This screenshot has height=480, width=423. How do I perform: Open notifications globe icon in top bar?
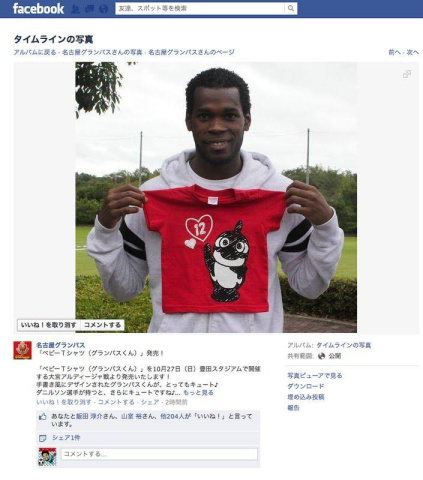click(104, 9)
